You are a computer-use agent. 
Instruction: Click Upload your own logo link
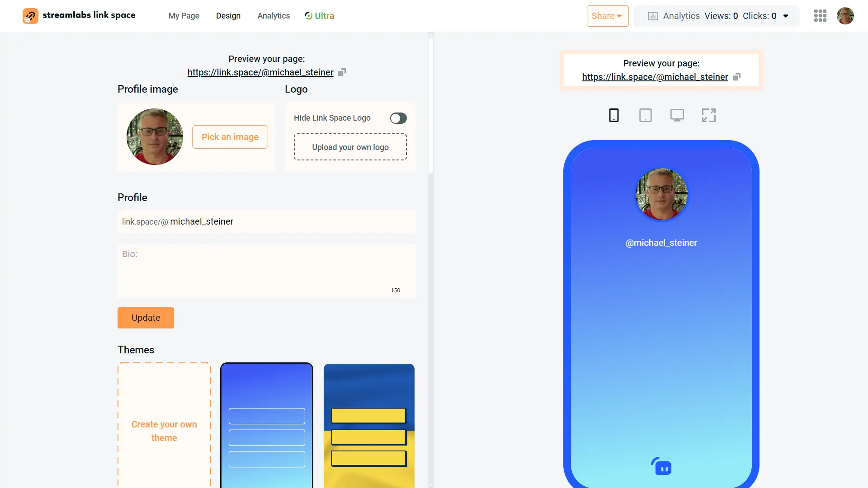(x=350, y=147)
